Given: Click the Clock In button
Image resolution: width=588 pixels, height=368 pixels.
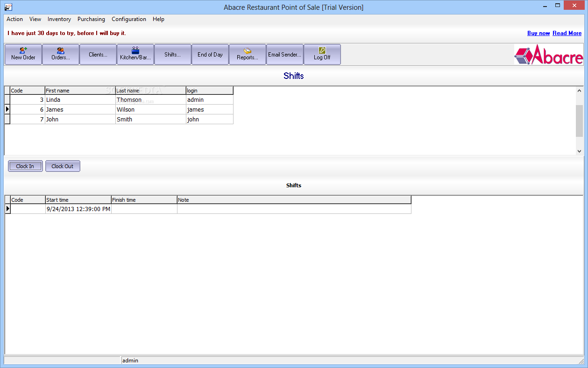Looking at the screenshot, I should click(x=25, y=166).
